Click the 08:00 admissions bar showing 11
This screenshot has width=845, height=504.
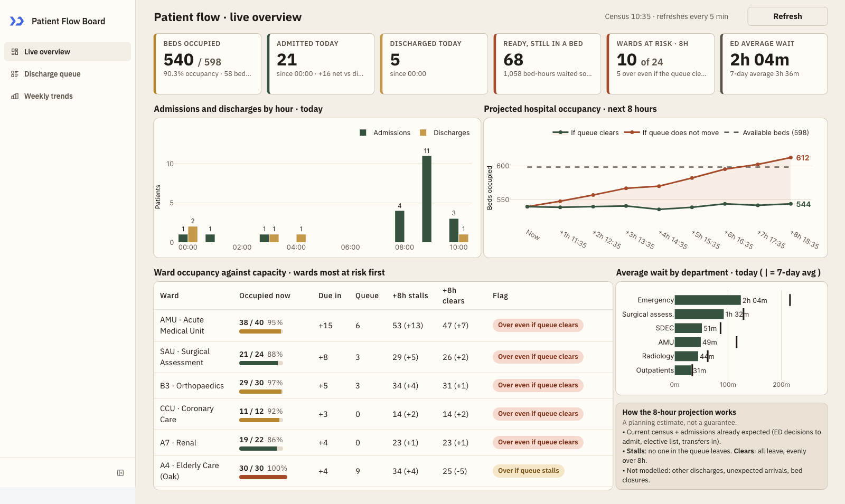427,199
